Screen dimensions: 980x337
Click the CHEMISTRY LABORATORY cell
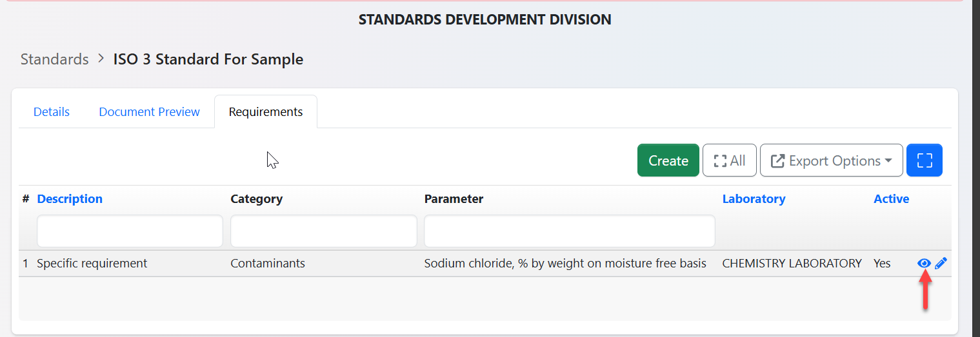click(x=792, y=264)
